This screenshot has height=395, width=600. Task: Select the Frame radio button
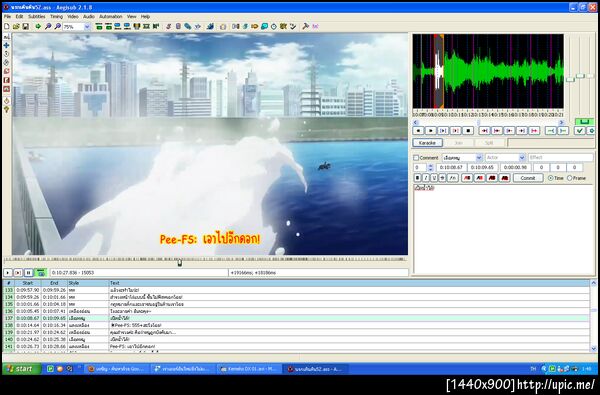click(x=569, y=178)
